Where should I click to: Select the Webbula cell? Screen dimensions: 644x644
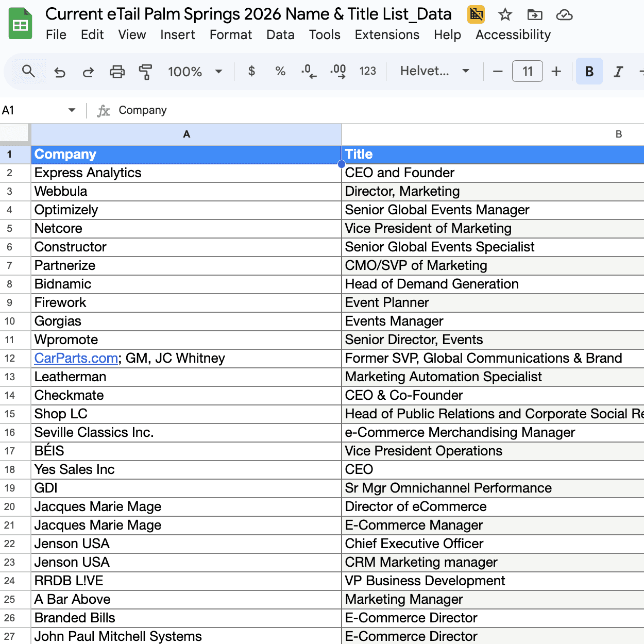(187, 192)
